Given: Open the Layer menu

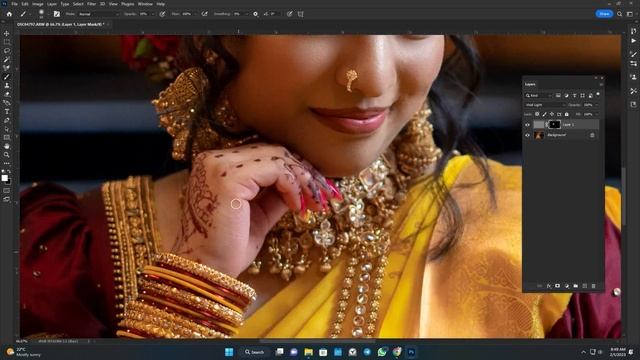Looking at the screenshot, I should (52, 4).
